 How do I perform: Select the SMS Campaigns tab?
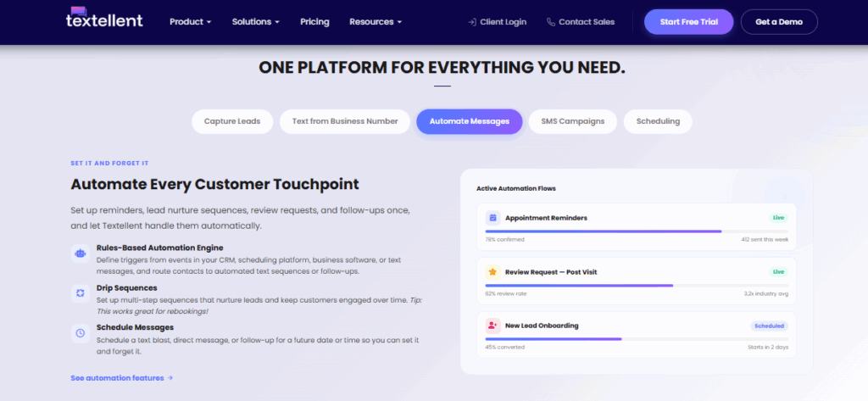coord(572,121)
